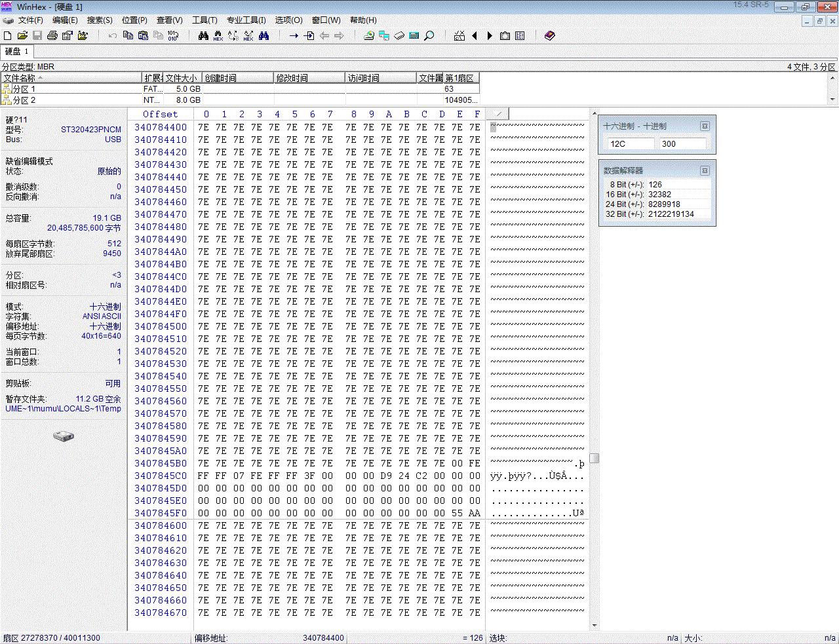
Task: Click the Print toolbar icon
Action: point(52,35)
